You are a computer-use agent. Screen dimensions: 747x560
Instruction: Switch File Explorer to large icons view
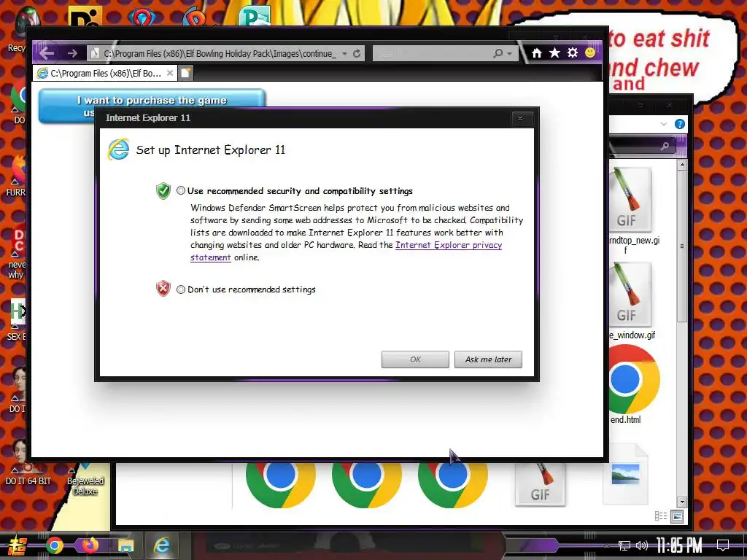(677, 516)
